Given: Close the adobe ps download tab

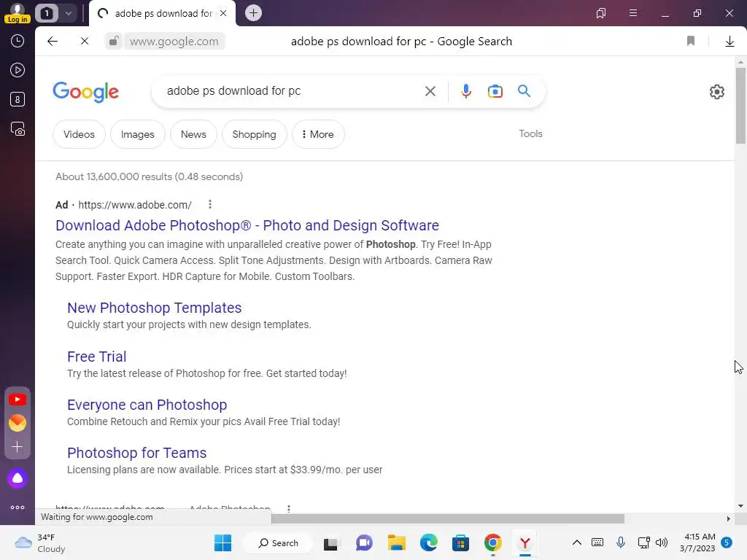Looking at the screenshot, I should tap(223, 13).
